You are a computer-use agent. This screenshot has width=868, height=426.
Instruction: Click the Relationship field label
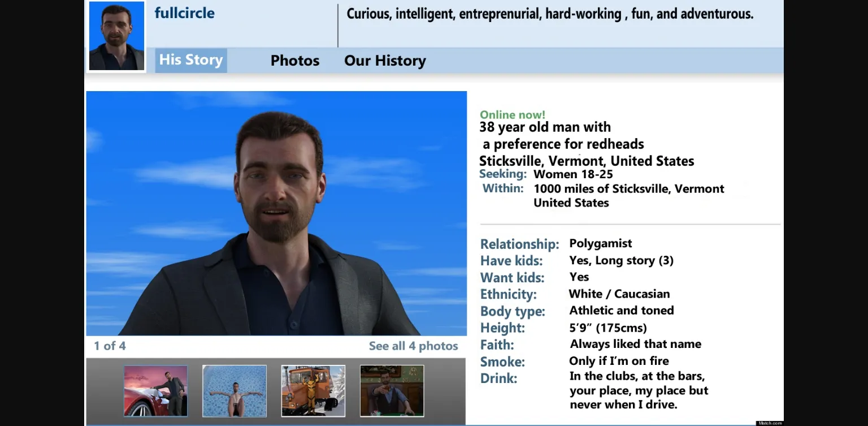(519, 244)
